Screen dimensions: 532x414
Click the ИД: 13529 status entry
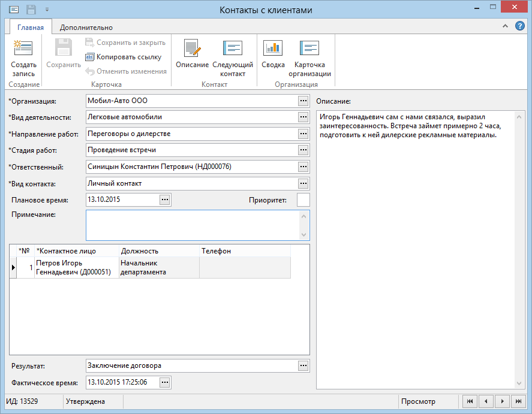(x=22, y=401)
